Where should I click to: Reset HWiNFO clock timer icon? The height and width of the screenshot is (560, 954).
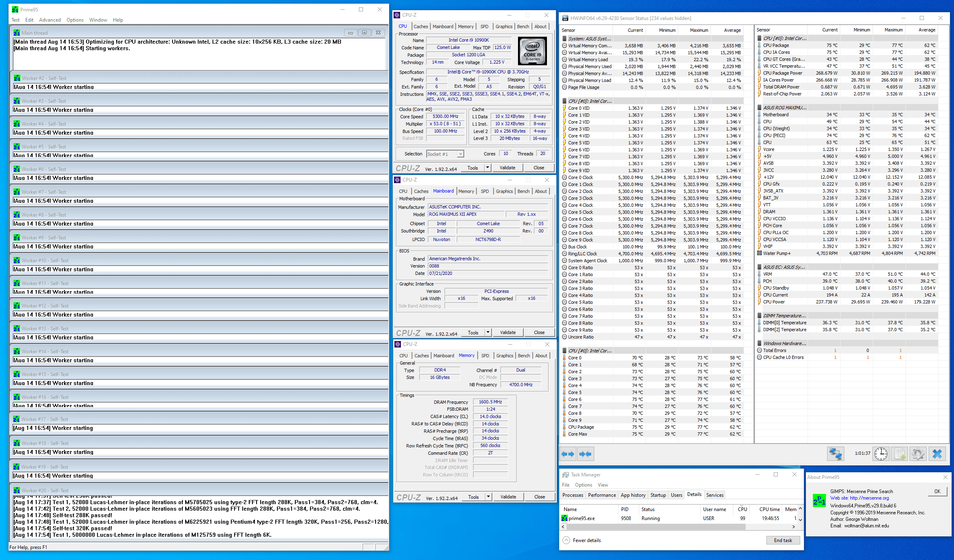click(881, 454)
